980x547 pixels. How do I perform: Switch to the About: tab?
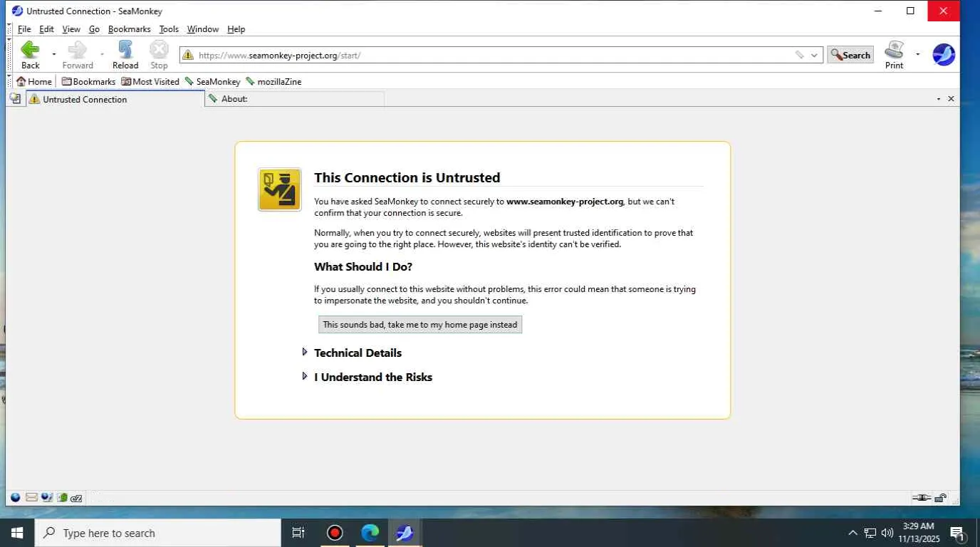(295, 99)
